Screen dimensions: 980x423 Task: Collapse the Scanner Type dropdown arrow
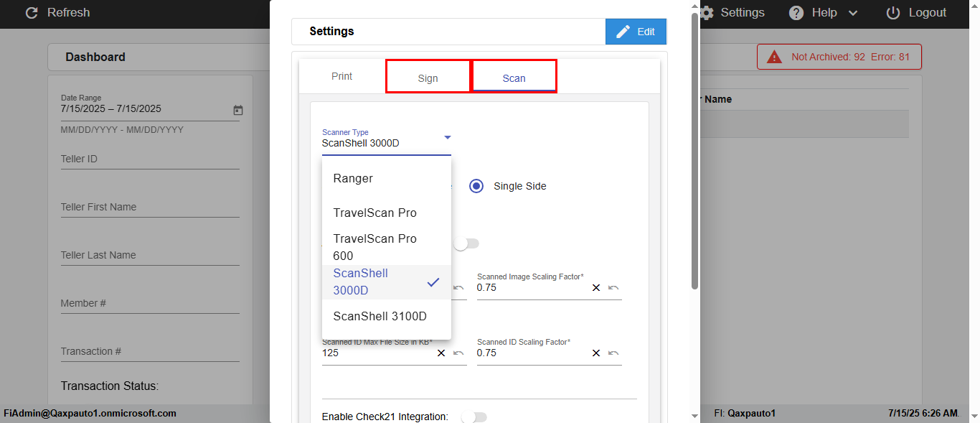pos(447,137)
